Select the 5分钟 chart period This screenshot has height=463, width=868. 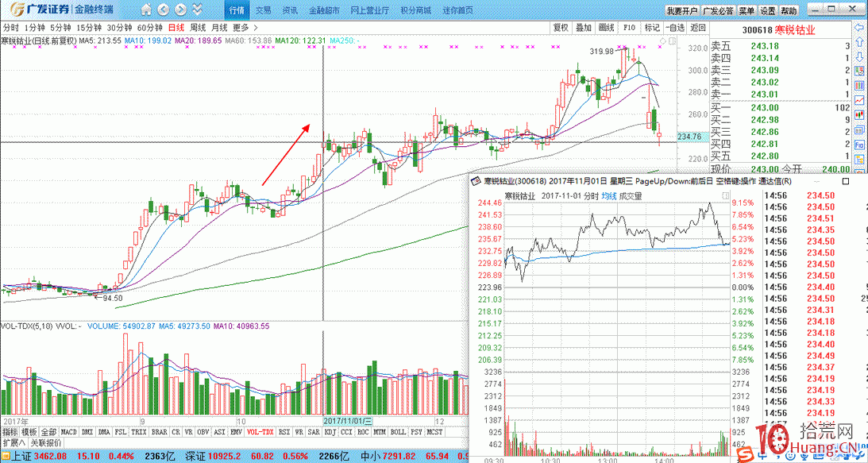(60, 27)
